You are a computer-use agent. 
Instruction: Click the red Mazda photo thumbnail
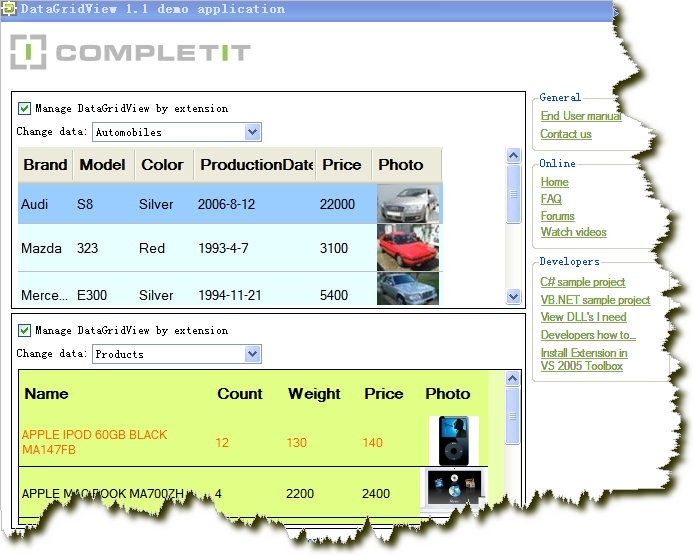(407, 248)
